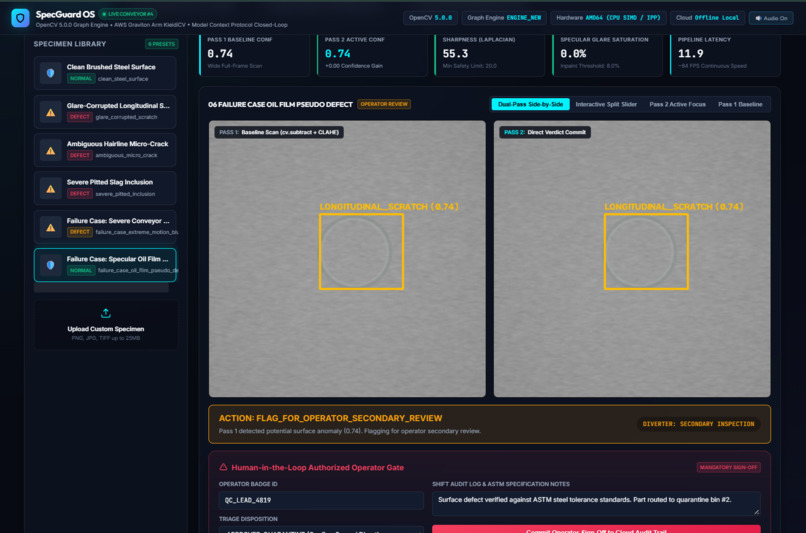Viewport: 806px width, 533px height.
Task: Click the resize handle of notes textarea
Action: coord(757,512)
